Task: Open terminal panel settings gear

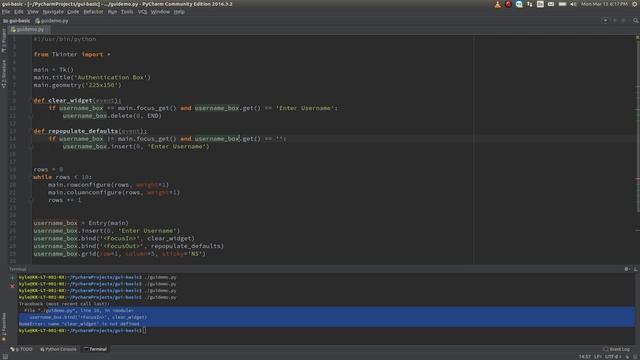Action: point(627,269)
